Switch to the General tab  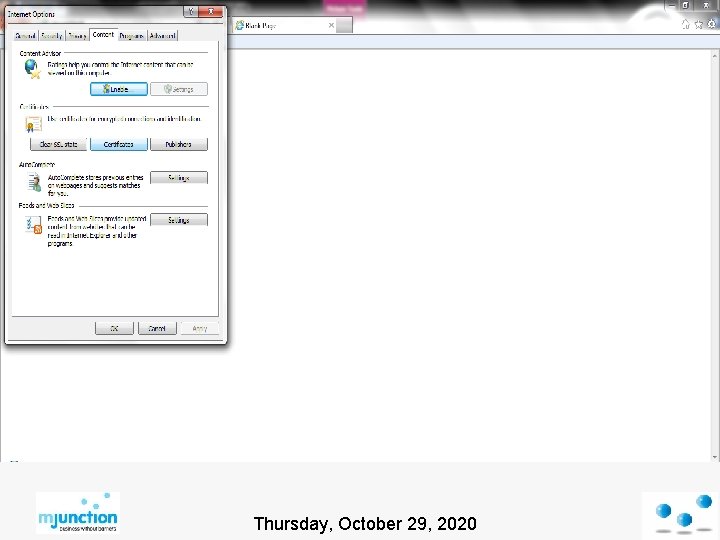coord(25,36)
